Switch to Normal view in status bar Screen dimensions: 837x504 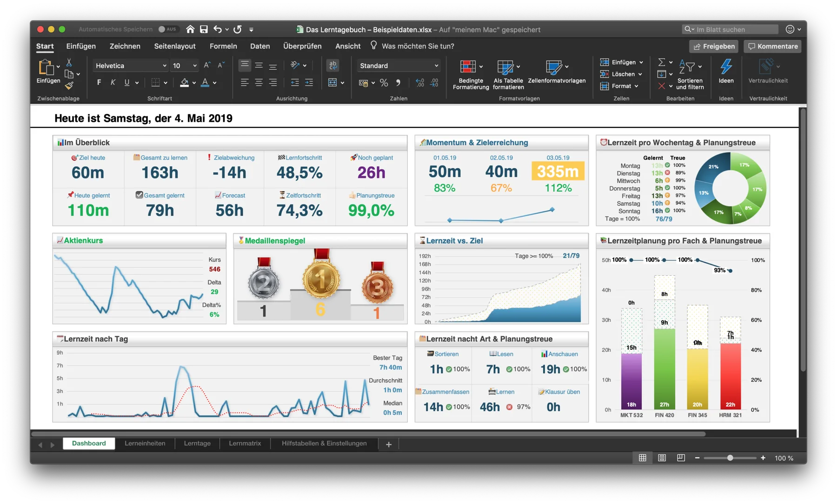point(642,458)
